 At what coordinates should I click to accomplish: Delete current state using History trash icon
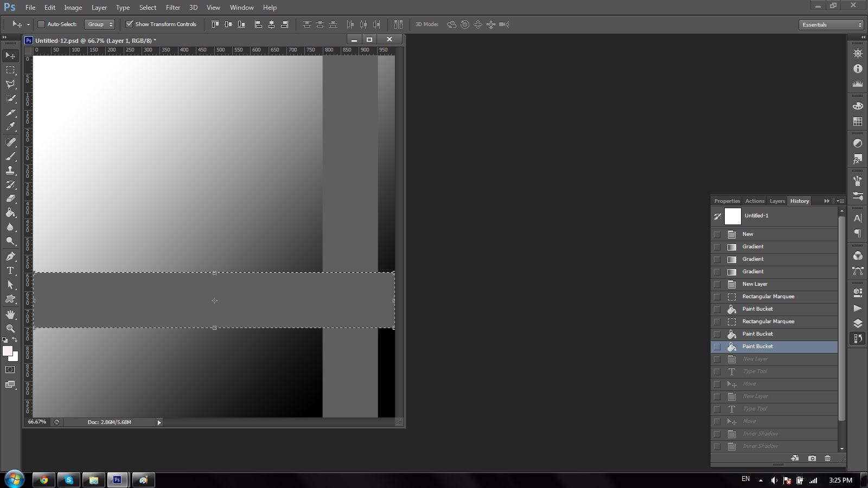click(x=827, y=458)
